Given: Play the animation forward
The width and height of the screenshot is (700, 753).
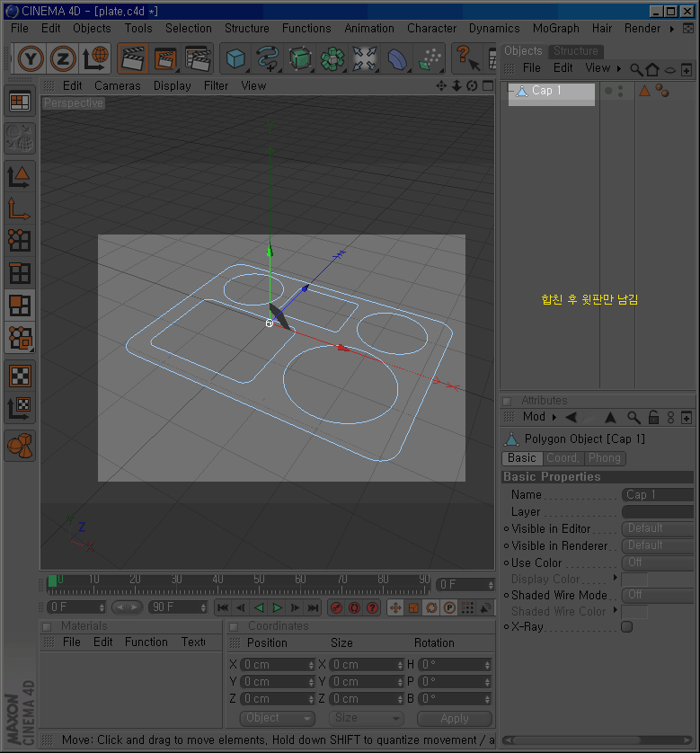Looking at the screenshot, I should click(277, 608).
